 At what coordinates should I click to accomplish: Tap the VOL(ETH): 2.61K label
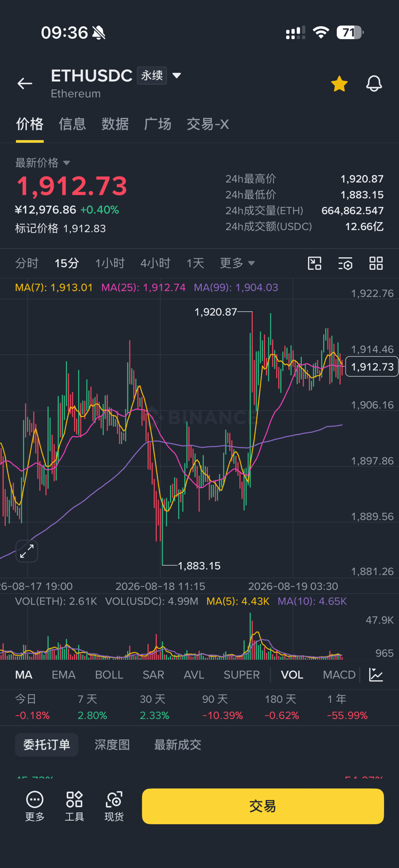(x=56, y=601)
